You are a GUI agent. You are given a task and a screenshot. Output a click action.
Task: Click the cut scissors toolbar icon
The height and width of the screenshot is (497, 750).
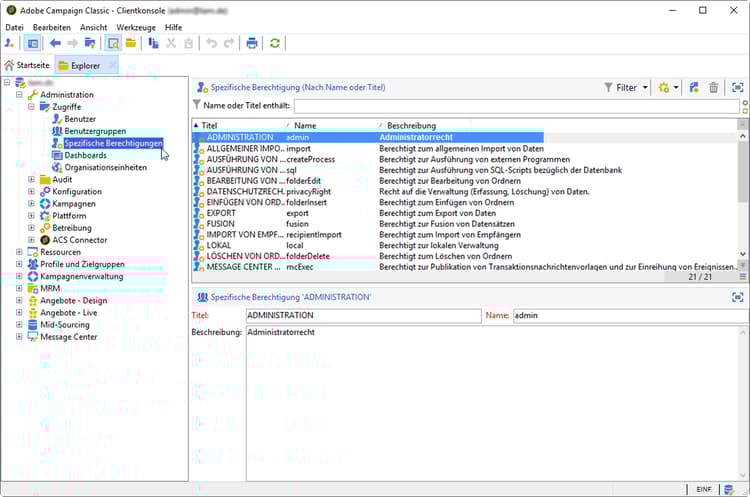(171, 44)
